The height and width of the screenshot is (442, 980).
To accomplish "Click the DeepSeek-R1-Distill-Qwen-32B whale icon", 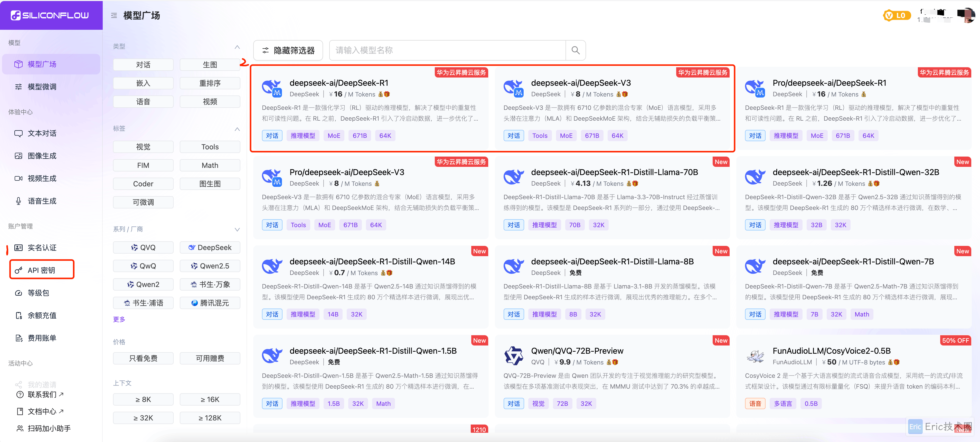I will click(755, 177).
